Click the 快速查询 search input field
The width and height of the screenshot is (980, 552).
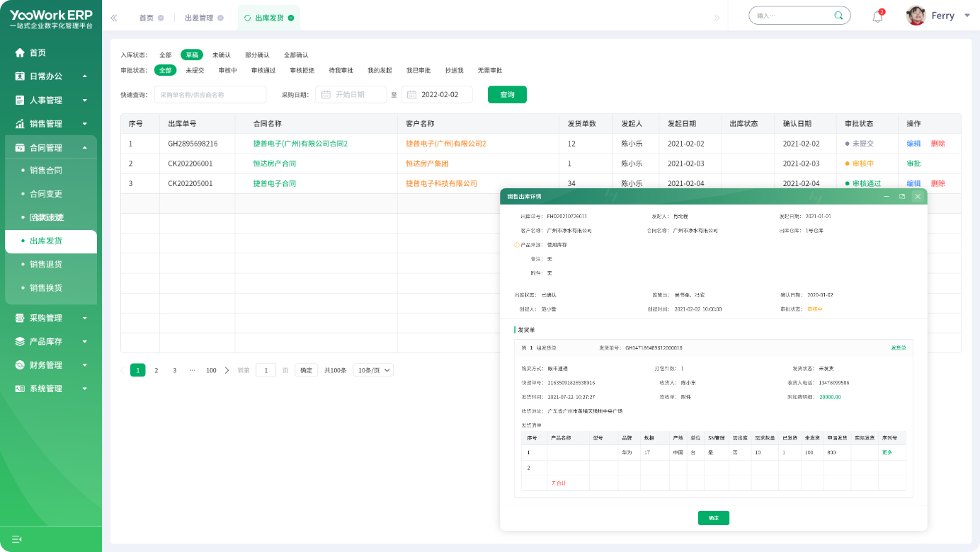click(210, 95)
